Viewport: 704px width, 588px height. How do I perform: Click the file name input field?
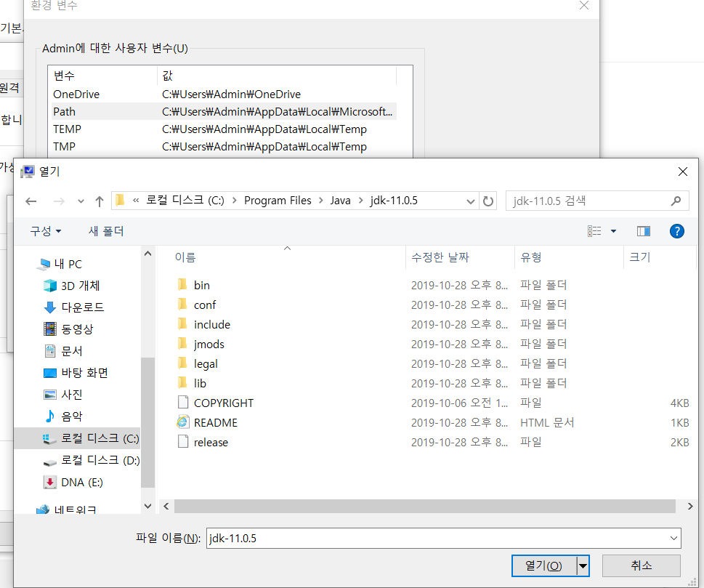click(x=437, y=538)
